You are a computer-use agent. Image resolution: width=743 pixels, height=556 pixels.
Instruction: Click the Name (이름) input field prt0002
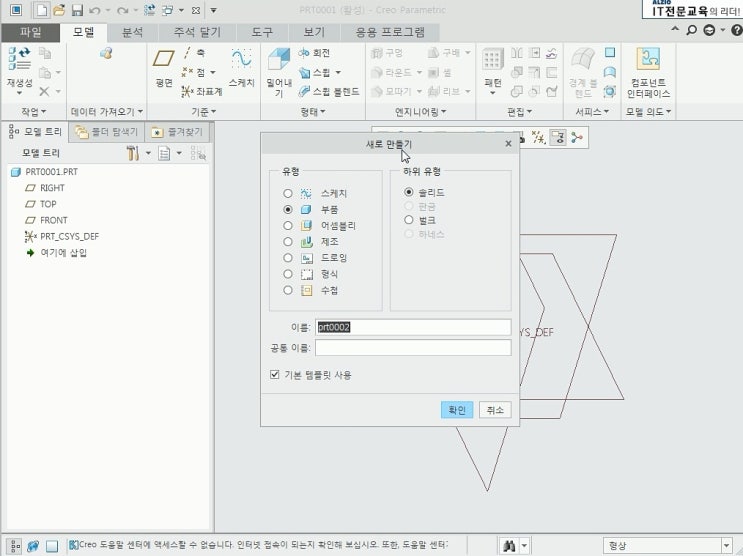click(413, 327)
